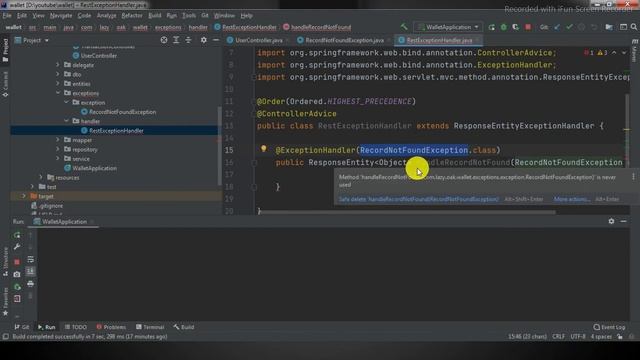This screenshot has height=360, width=640.
Task: Open the Problems tool window tab
Action: tap(111, 327)
